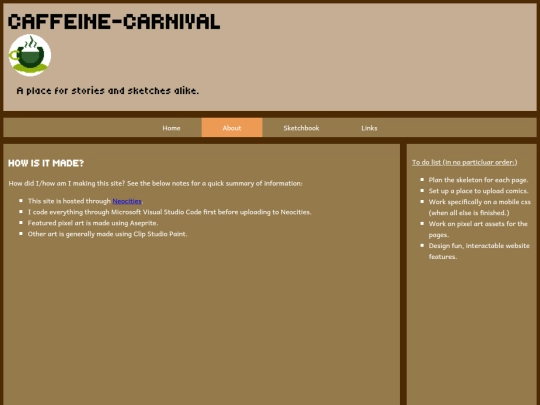Open the Links navigation tab
This screenshot has height=405, width=540.
[x=369, y=128]
